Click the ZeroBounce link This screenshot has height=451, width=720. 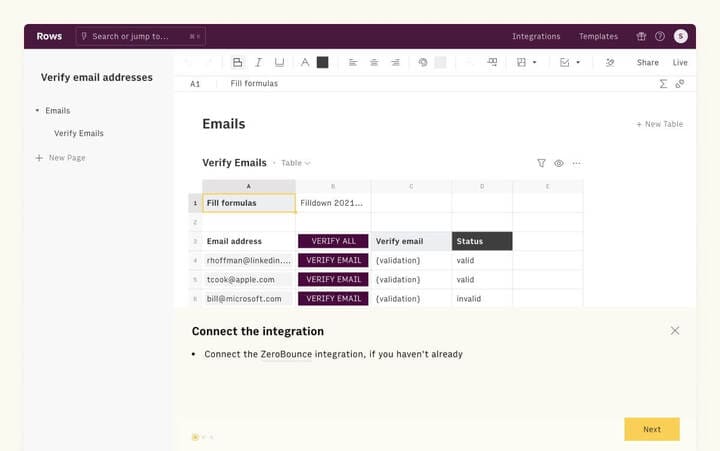pos(286,354)
